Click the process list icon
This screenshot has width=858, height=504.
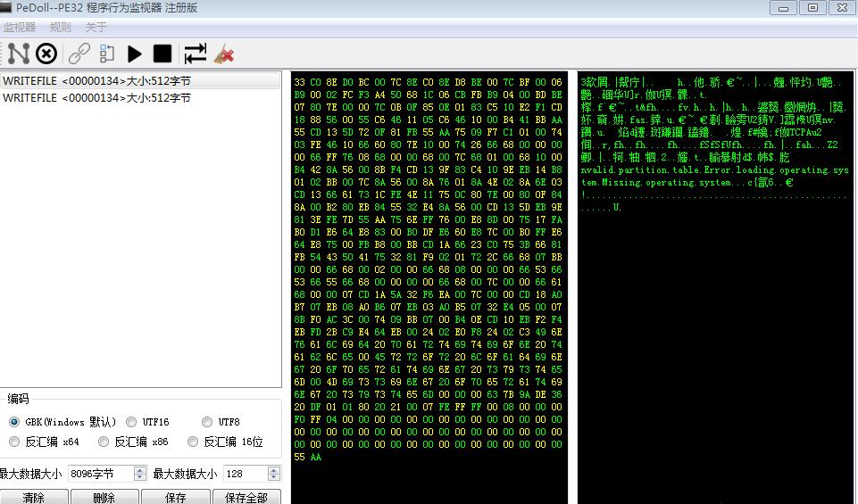coord(107,54)
